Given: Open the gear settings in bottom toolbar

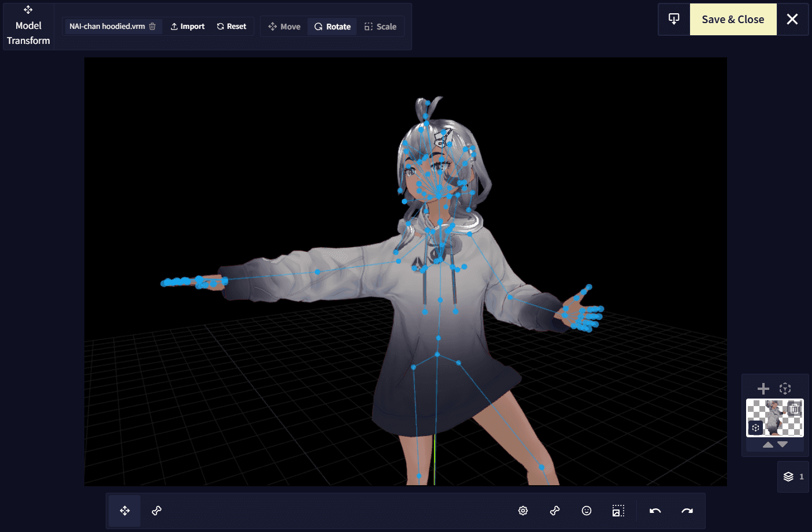Looking at the screenshot, I should [523, 511].
